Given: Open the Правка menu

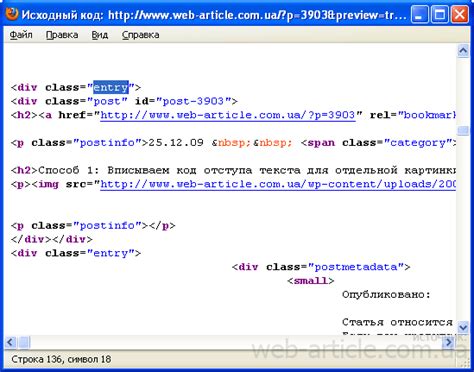Looking at the screenshot, I should click(x=62, y=35).
